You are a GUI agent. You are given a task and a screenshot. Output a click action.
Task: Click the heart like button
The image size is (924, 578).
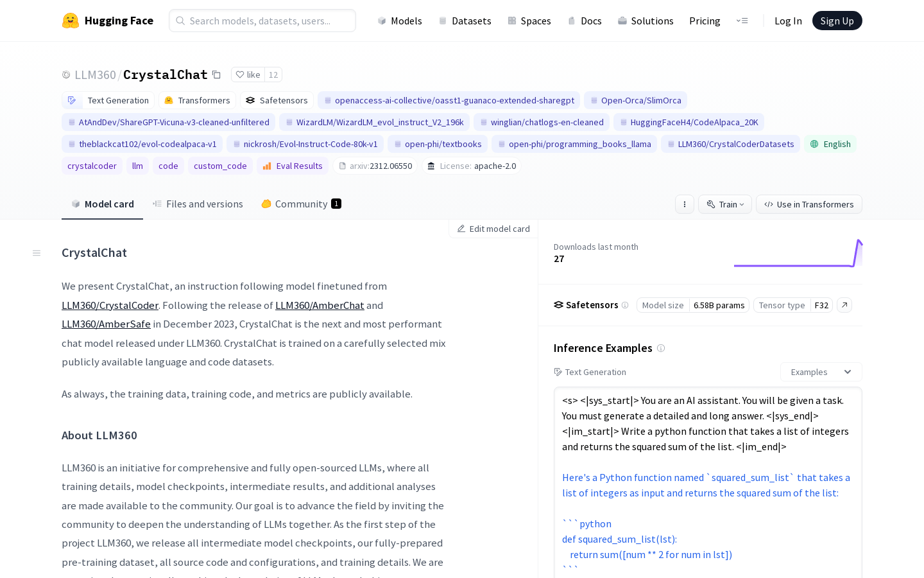(x=248, y=74)
